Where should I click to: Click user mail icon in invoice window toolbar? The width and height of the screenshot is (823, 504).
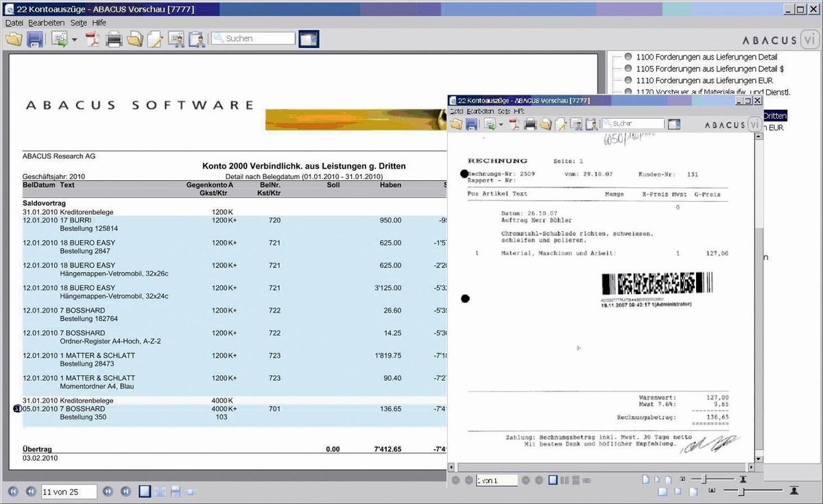[x=576, y=124]
